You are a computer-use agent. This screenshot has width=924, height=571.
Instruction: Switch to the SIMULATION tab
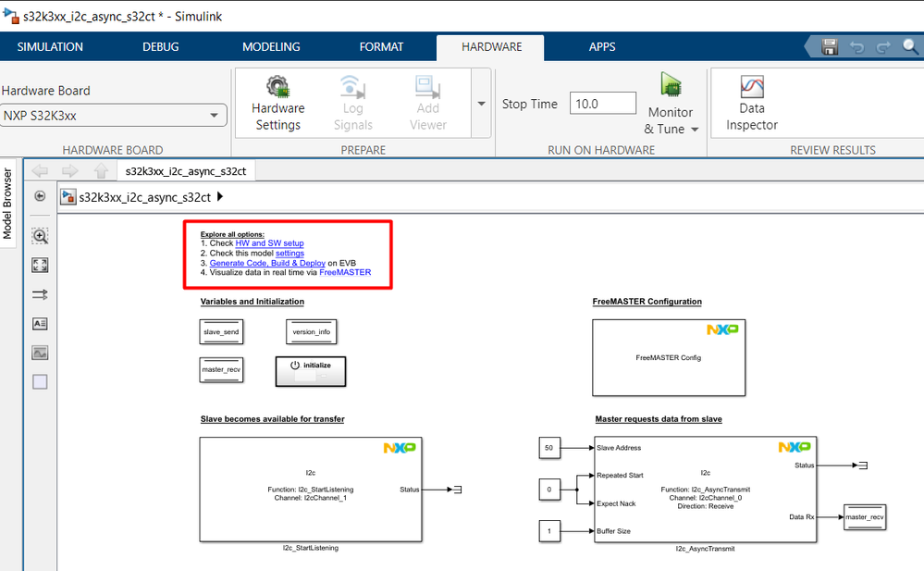[50, 46]
